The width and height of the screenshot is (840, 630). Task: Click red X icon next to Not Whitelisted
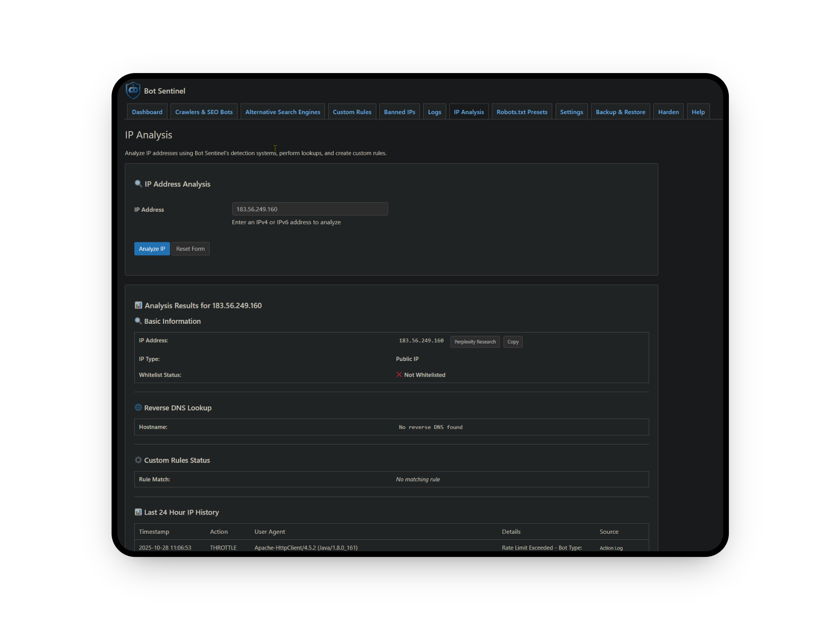click(x=399, y=374)
